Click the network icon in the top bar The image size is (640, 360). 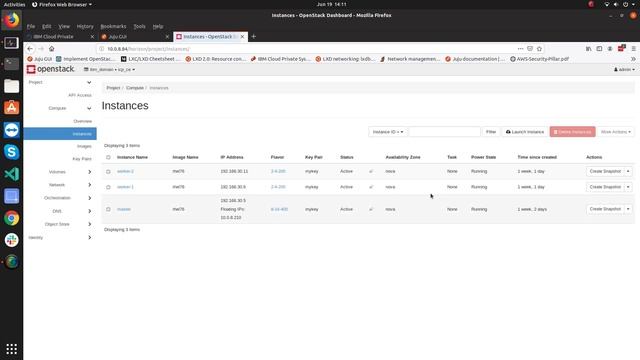pos(607,4)
